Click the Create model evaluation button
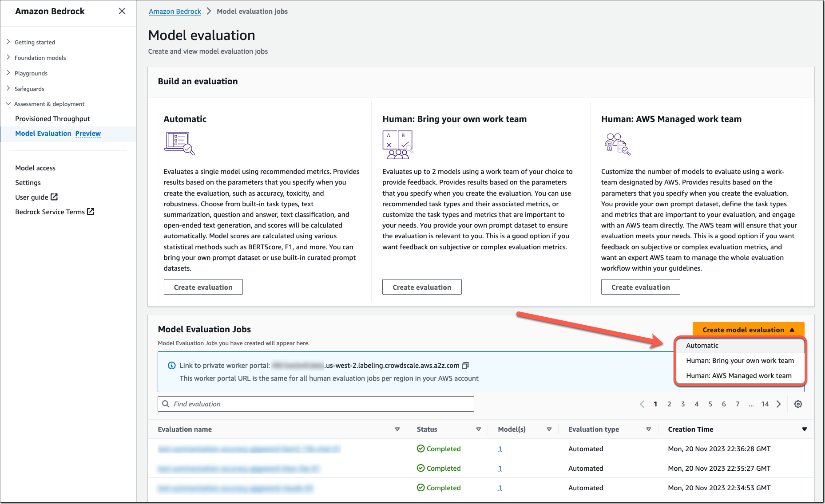Image resolution: width=825 pixels, height=504 pixels. tap(748, 330)
